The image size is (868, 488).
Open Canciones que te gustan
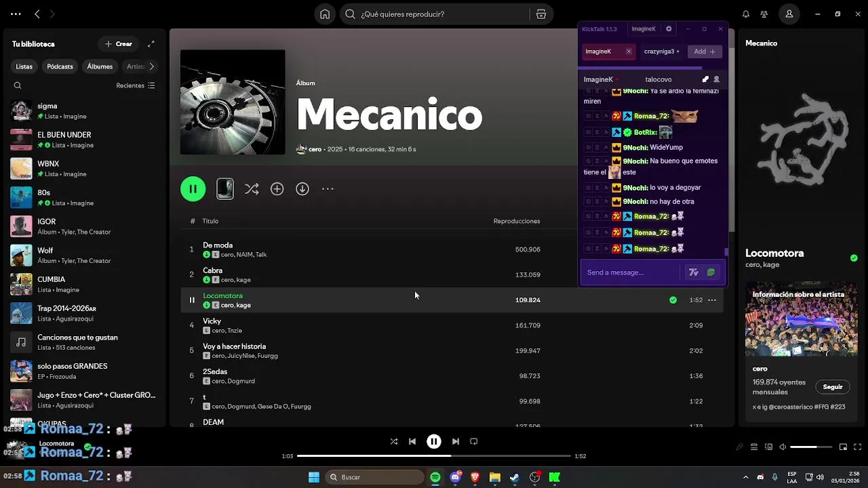85,342
